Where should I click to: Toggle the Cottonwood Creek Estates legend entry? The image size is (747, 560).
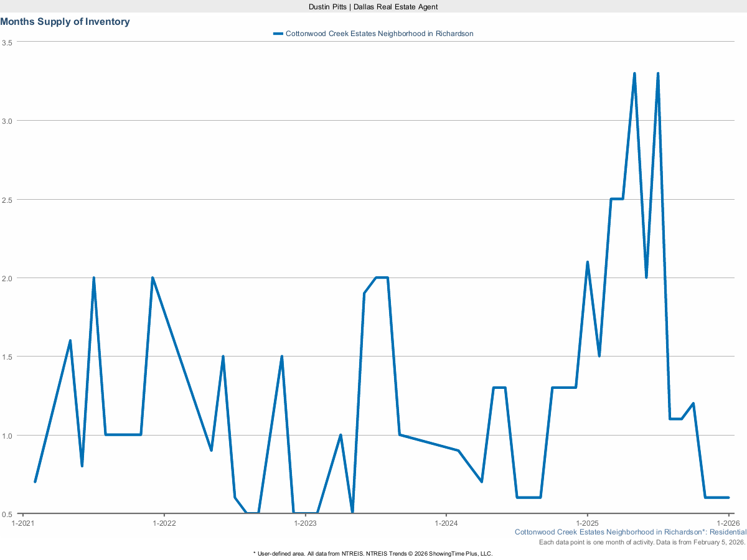click(378, 34)
